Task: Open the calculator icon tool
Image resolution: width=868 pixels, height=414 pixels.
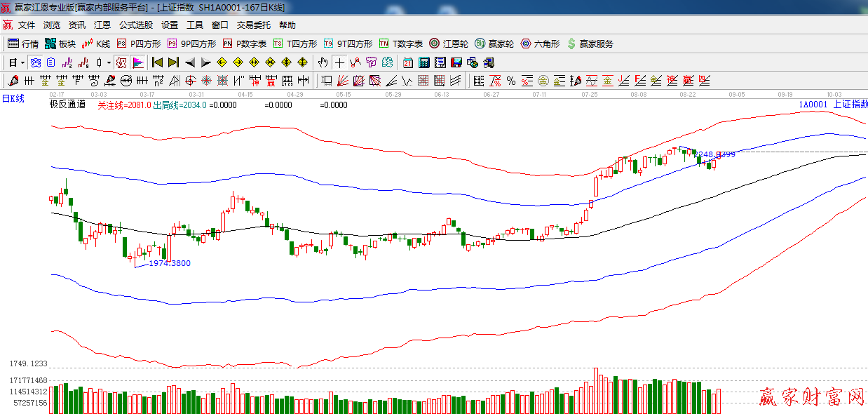Action: click(x=423, y=62)
